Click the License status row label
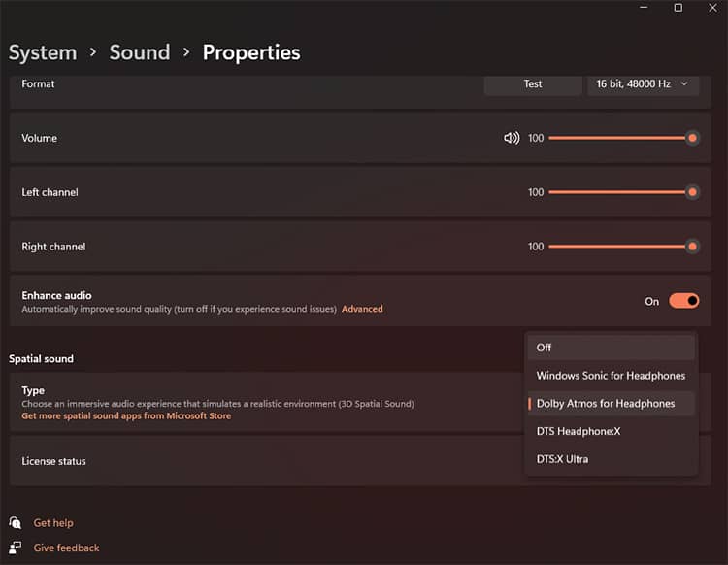Image resolution: width=728 pixels, height=565 pixels. (x=53, y=461)
